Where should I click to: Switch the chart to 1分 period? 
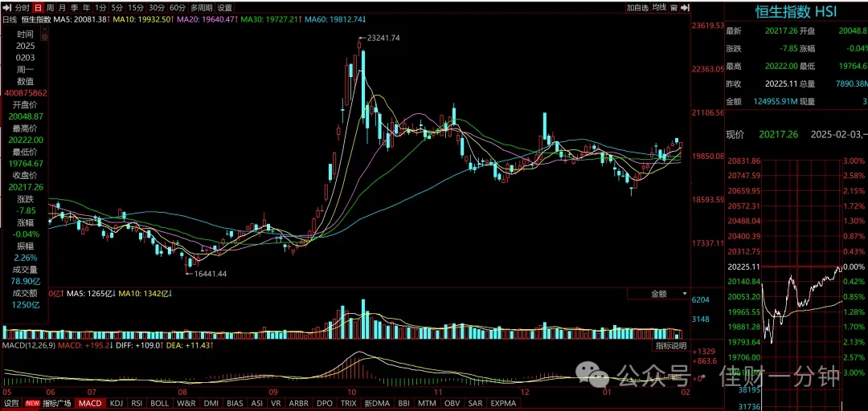[100, 8]
